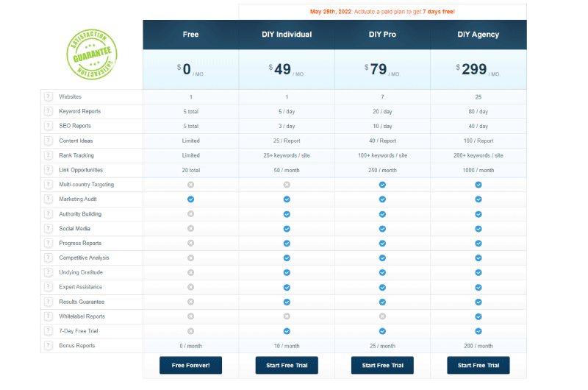Click the help icon beside Keyword Reports
The height and width of the screenshot is (390, 588).
coord(48,112)
